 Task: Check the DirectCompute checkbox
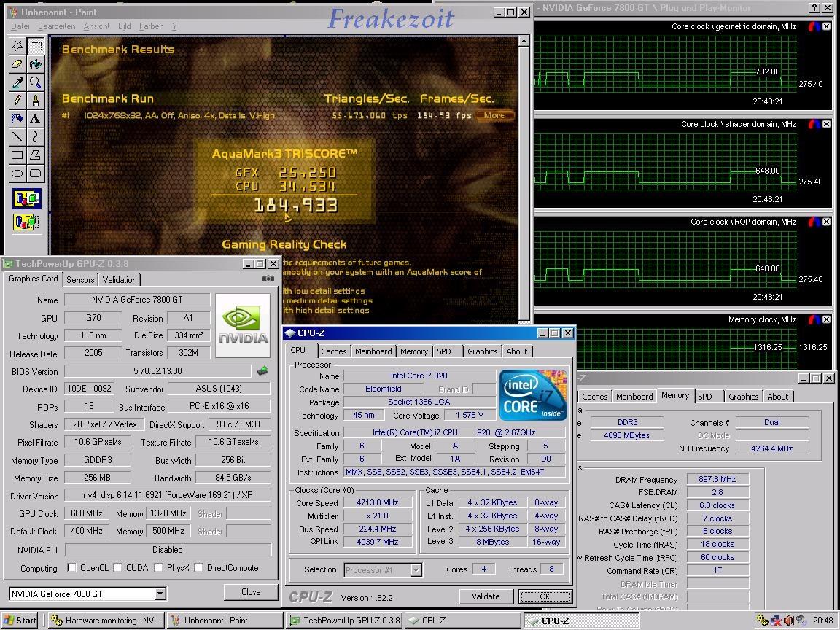198,568
